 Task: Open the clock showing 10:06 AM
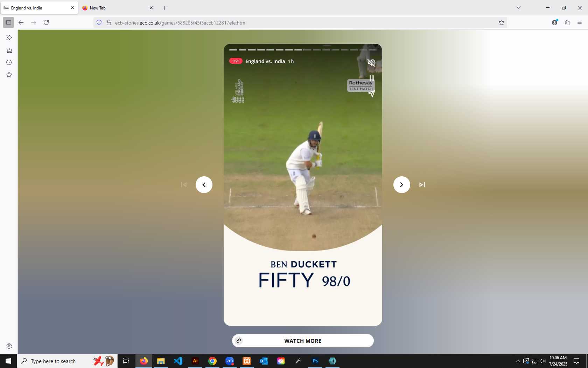click(x=558, y=361)
